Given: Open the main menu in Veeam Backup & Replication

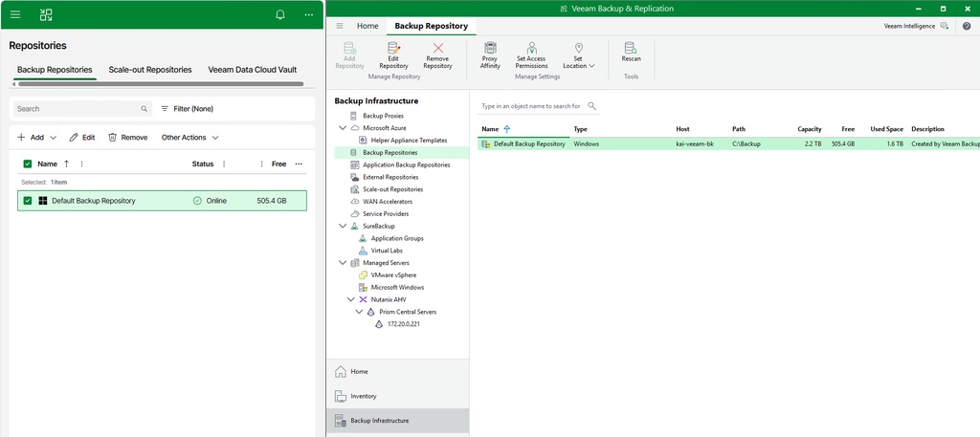Looking at the screenshot, I should (x=340, y=26).
